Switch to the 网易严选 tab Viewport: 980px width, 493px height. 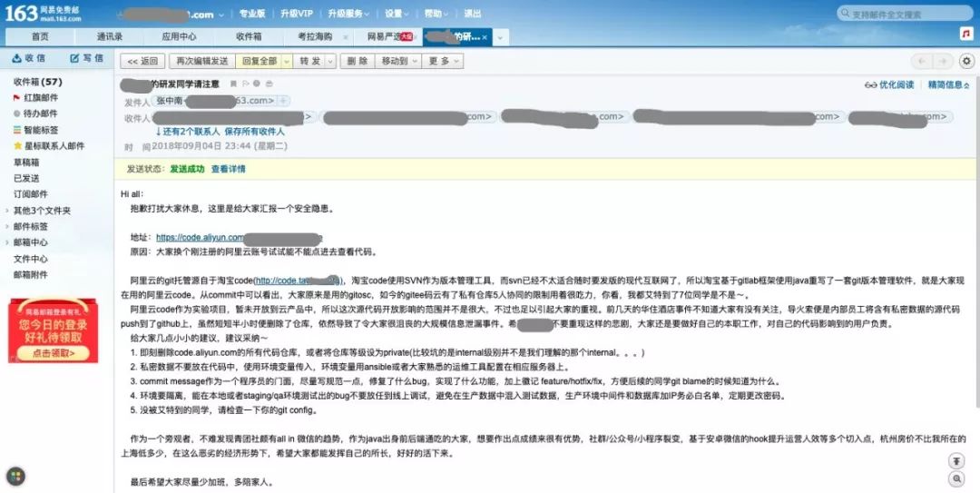coord(384,37)
